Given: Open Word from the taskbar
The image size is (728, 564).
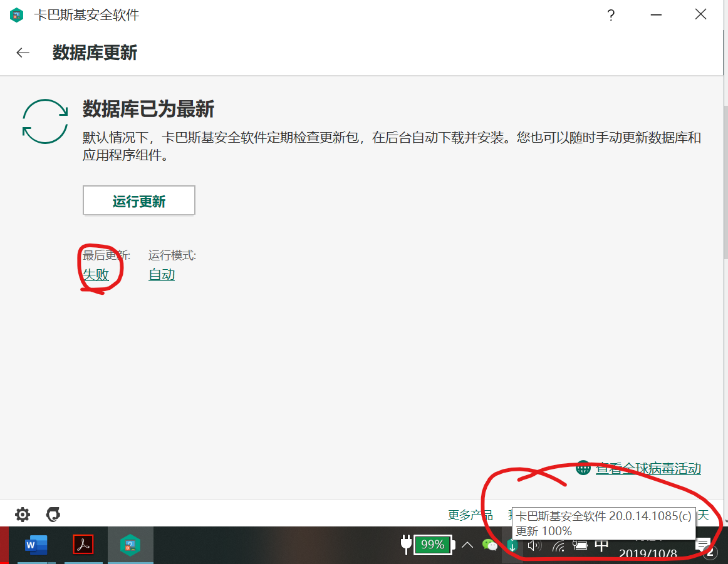Looking at the screenshot, I should click(x=36, y=545).
